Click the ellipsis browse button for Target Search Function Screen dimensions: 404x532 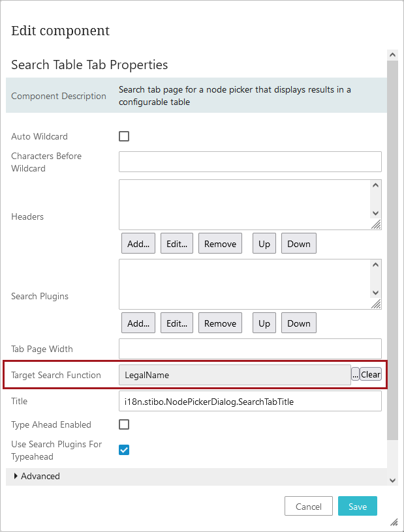pos(356,374)
